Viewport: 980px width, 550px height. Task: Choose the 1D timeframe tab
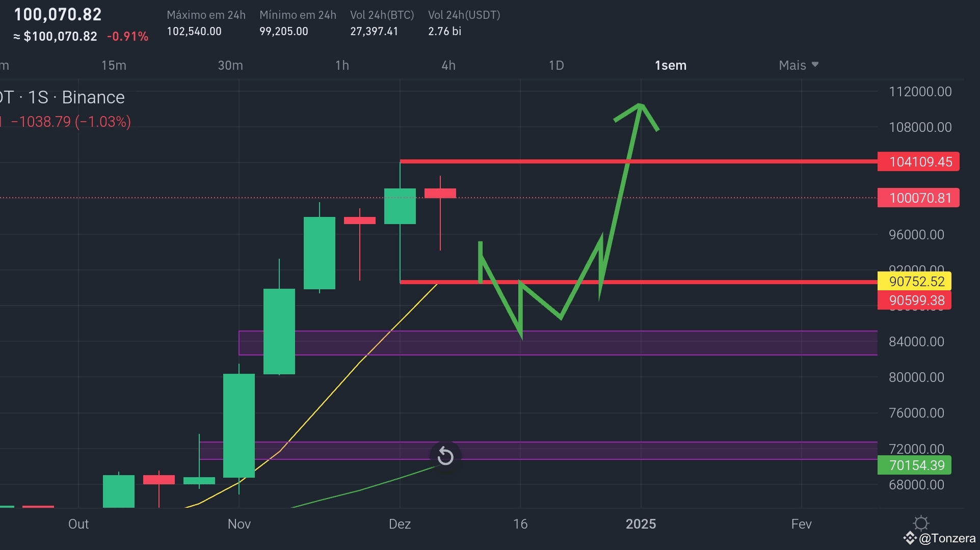click(556, 65)
